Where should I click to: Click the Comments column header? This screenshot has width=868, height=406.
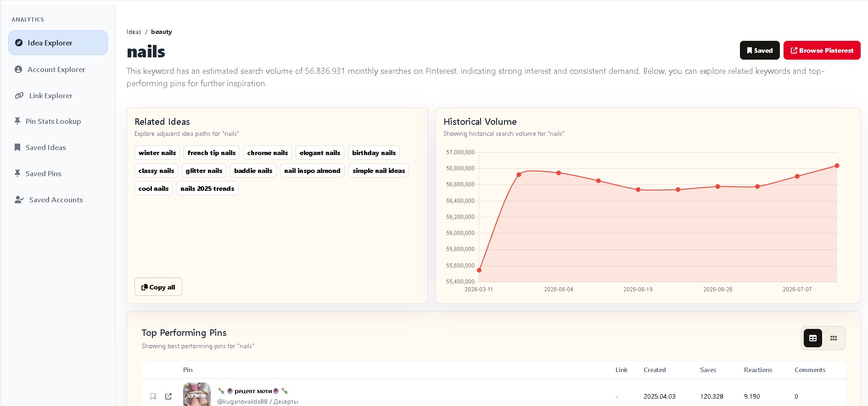point(810,370)
